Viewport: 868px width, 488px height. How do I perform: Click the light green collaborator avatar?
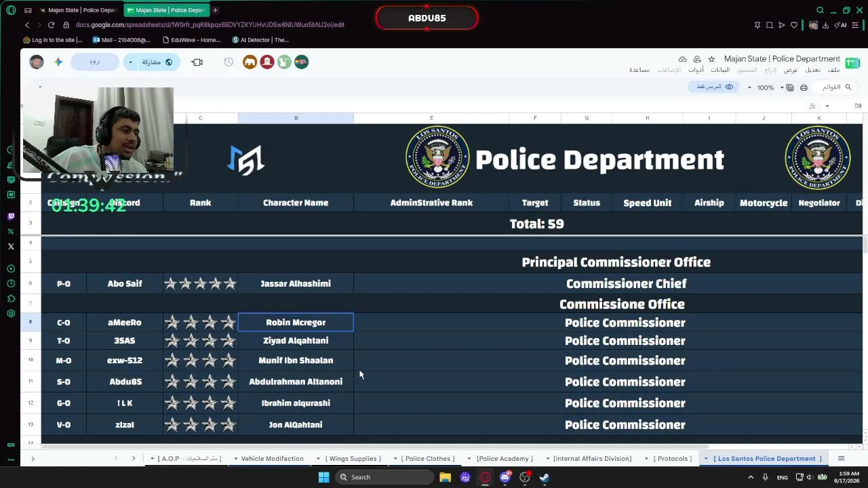click(x=284, y=62)
